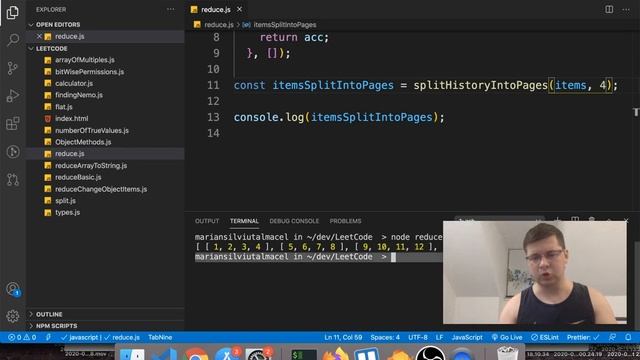Open the Extensions view
The image size is (640, 360).
(x=13, y=124)
